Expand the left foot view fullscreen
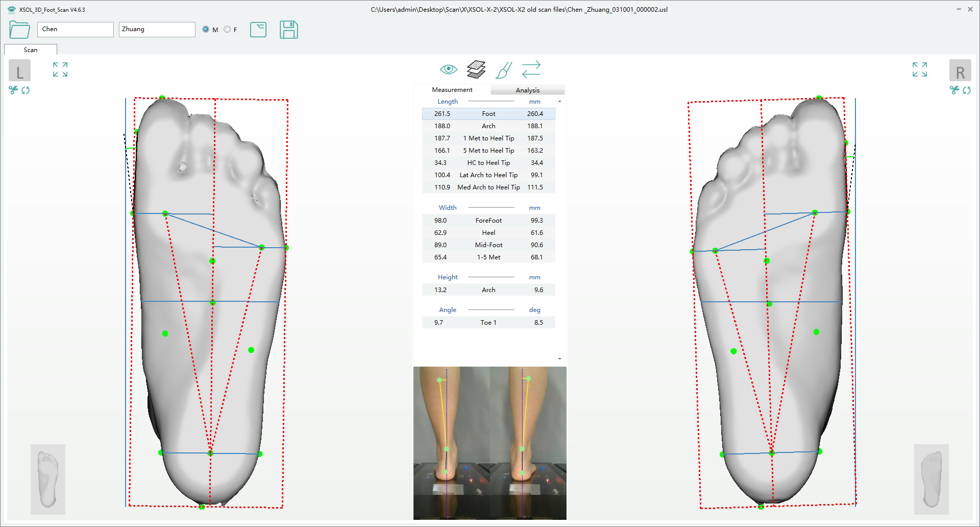 (x=60, y=69)
